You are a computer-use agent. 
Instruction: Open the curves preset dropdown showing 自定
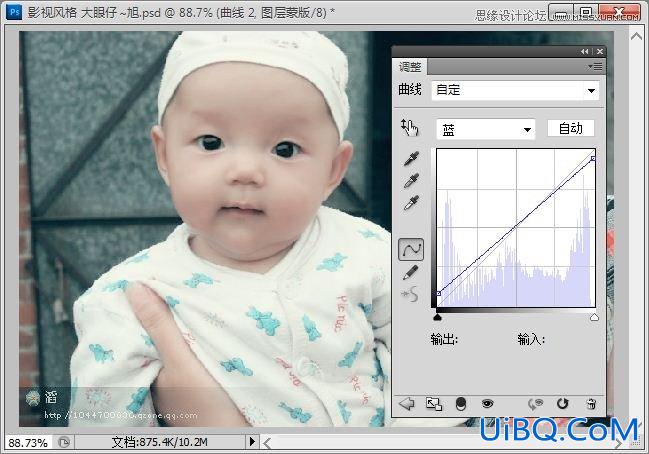tap(515, 90)
